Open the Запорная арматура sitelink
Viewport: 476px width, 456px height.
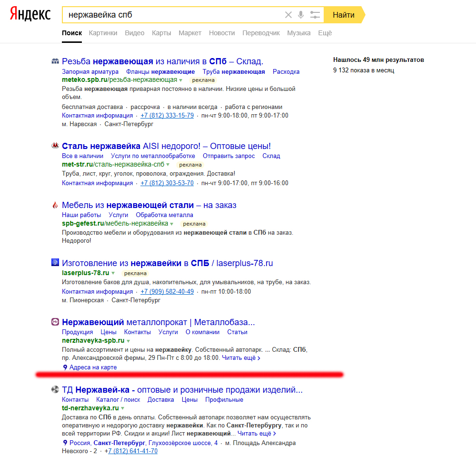point(90,72)
